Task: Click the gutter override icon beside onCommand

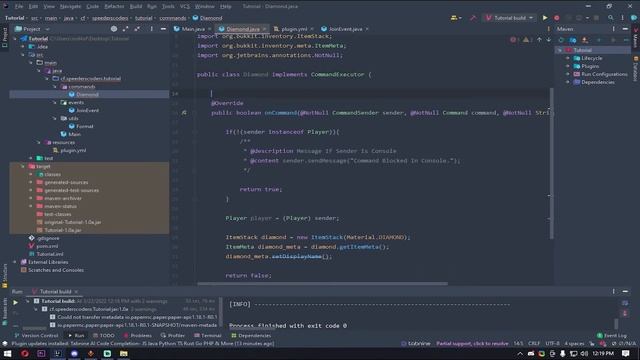Action: pyautogui.click(x=184, y=113)
